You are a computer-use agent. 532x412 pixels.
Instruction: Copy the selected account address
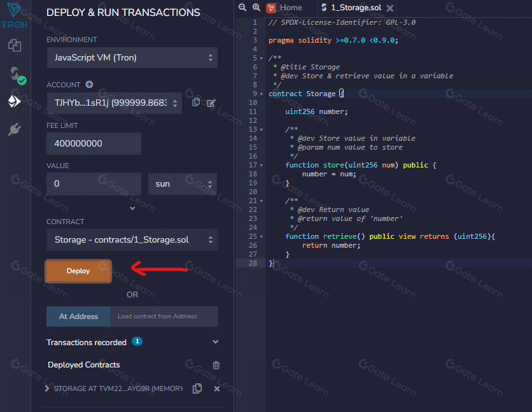pos(196,102)
